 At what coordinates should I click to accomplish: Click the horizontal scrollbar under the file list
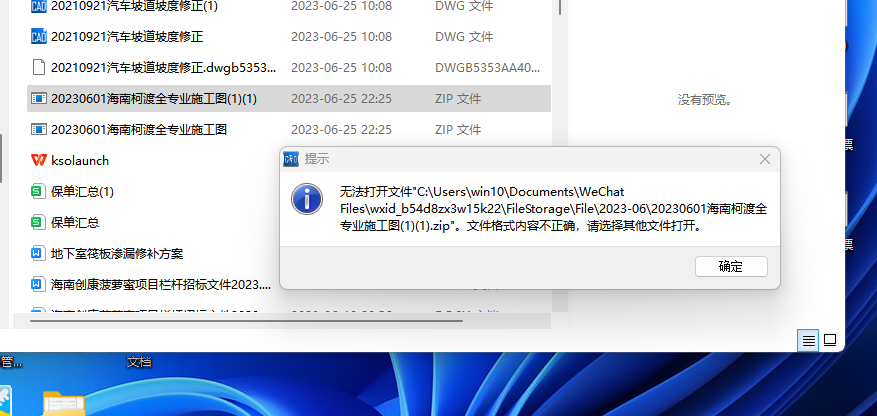tap(247, 321)
